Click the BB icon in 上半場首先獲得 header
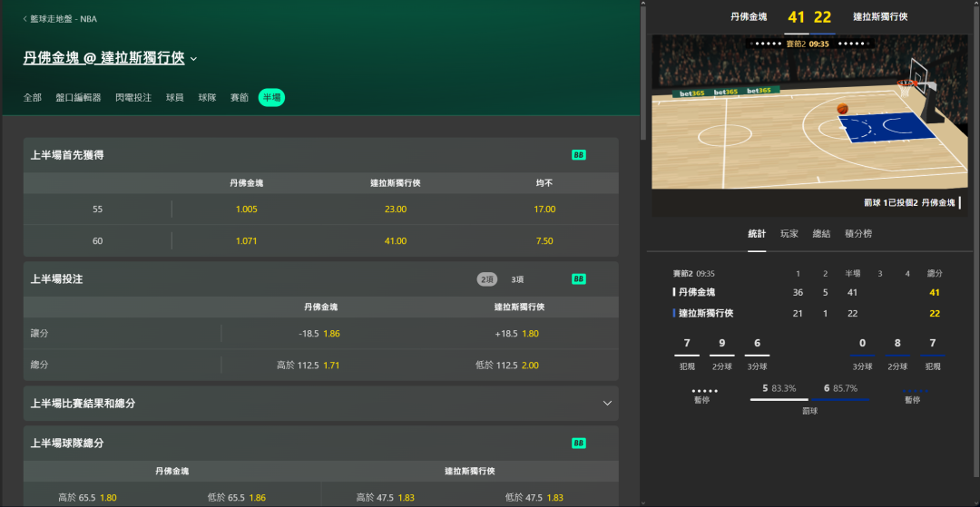This screenshot has width=980, height=507. 578,155
